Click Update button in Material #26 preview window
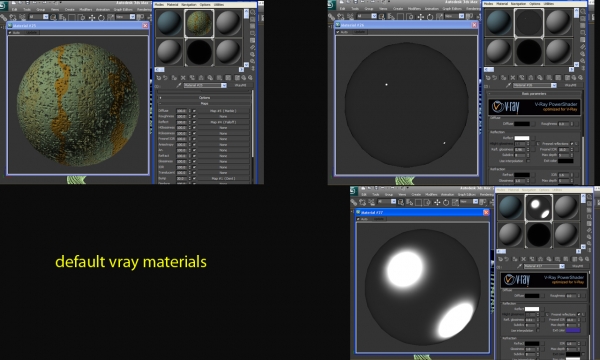The height and width of the screenshot is (360, 600). (359, 32)
